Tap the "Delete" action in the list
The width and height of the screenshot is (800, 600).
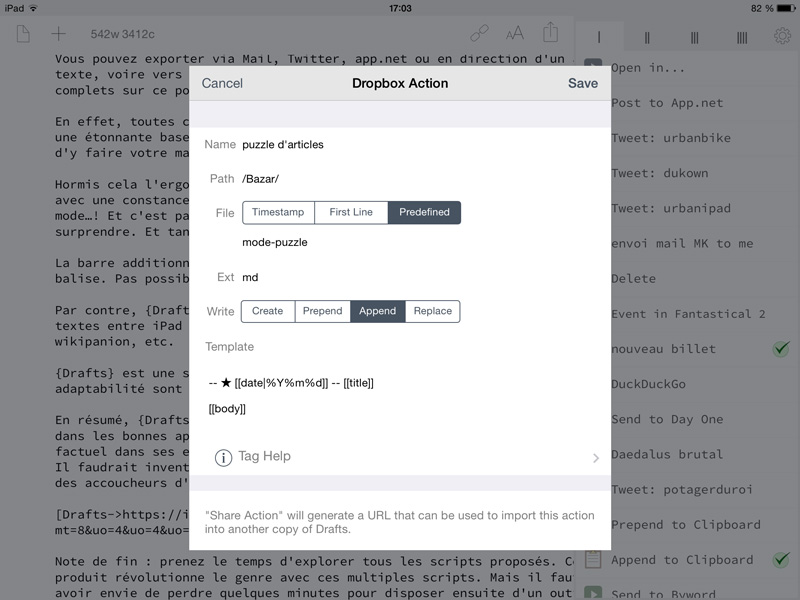633,279
